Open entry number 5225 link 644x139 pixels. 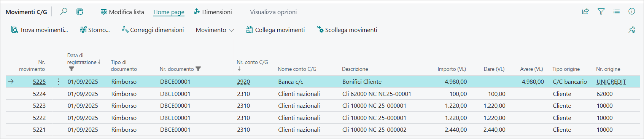39,81
